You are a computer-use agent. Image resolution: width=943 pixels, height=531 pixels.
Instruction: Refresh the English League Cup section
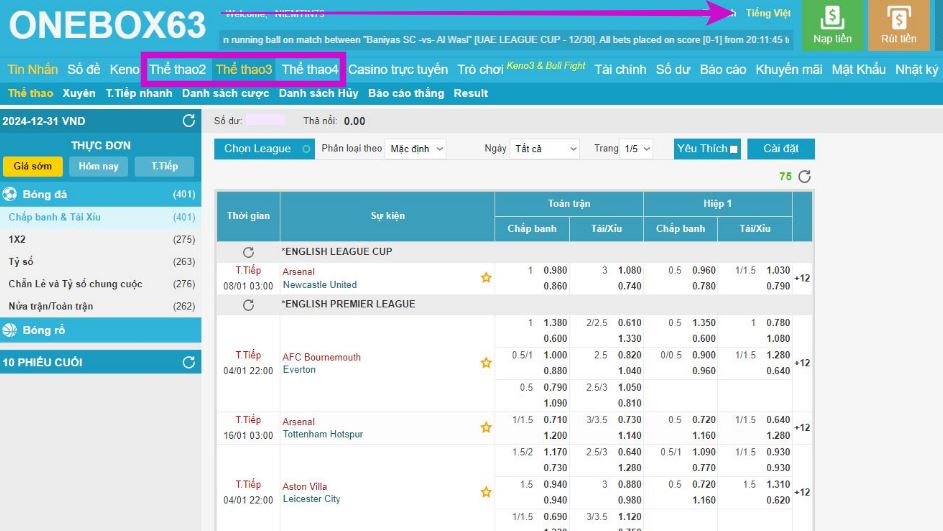(x=248, y=252)
